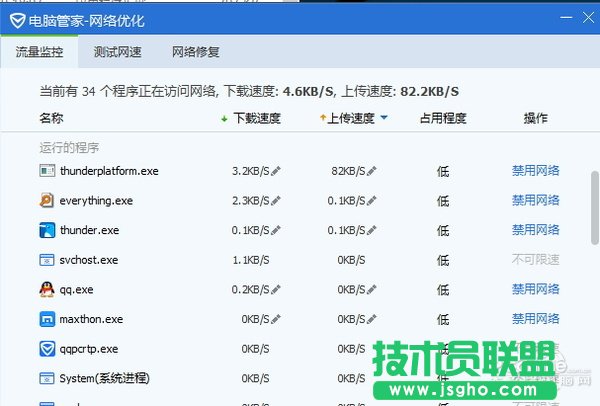Edit qq.exe upload speed limit pencil
Screen dimensions: 600x406
tap(372, 290)
